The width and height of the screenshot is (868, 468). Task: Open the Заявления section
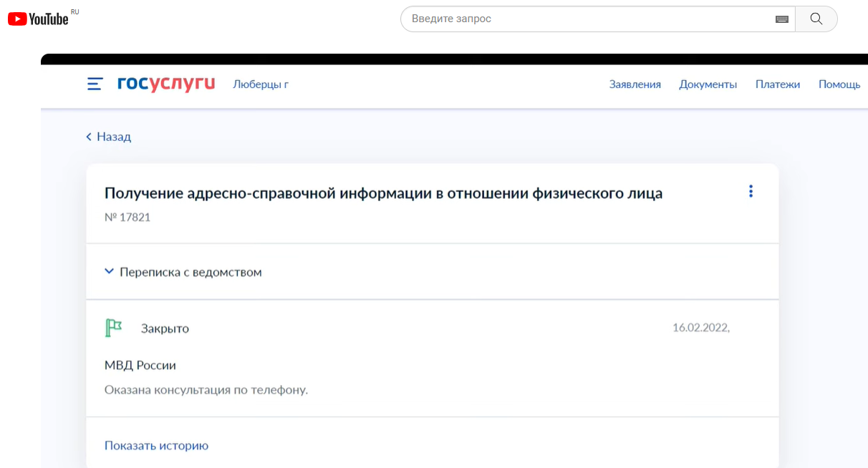[635, 84]
